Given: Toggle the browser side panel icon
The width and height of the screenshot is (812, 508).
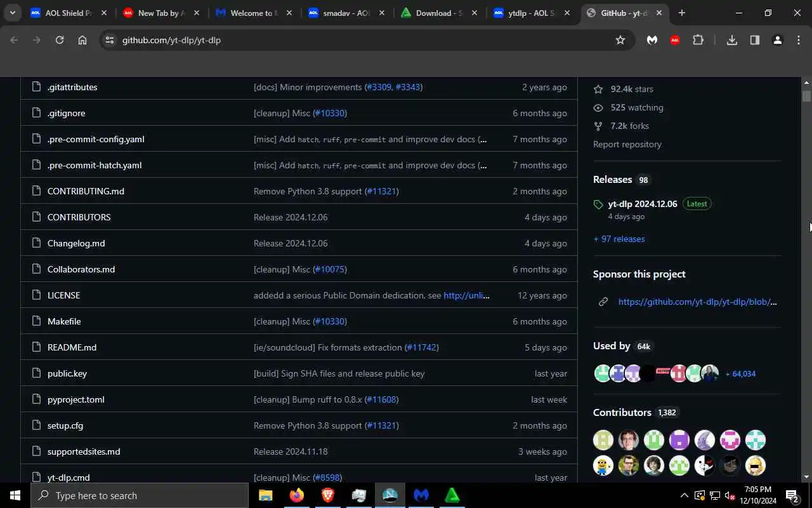Looking at the screenshot, I should pyautogui.click(x=755, y=40).
